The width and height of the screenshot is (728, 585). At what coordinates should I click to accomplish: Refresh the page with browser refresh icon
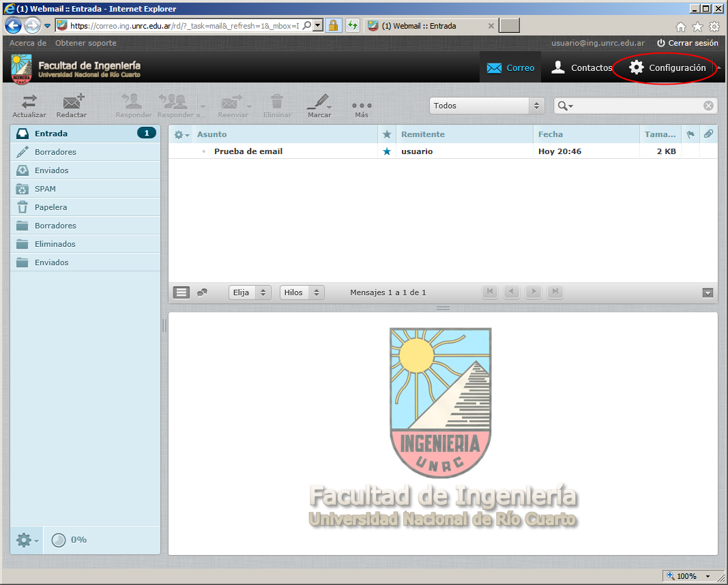click(x=353, y=25)
